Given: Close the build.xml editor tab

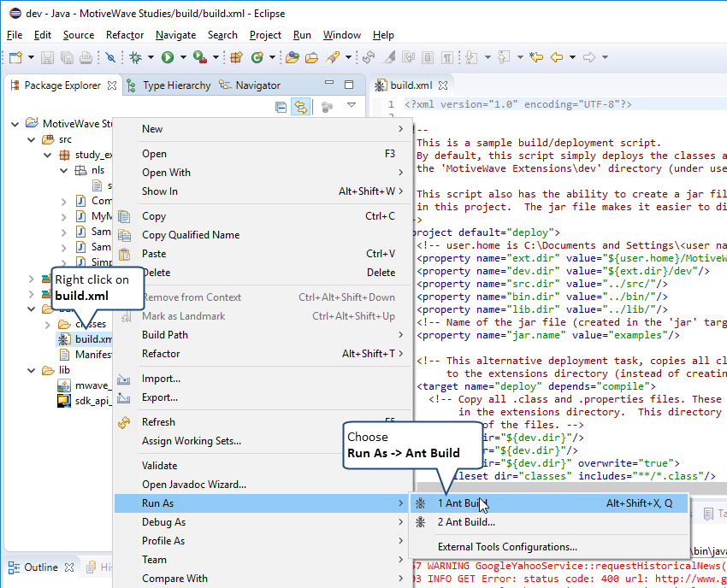Looking at the screenshot, I should [445, 85].
